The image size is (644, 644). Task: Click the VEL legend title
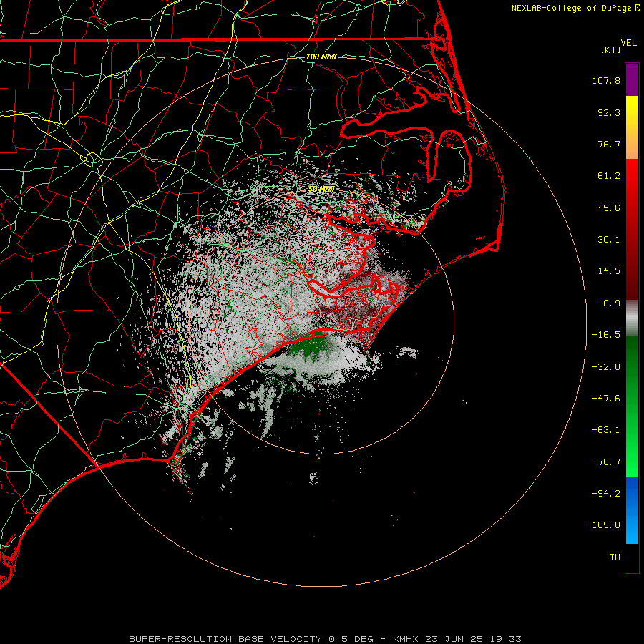(x=628, y=43)
